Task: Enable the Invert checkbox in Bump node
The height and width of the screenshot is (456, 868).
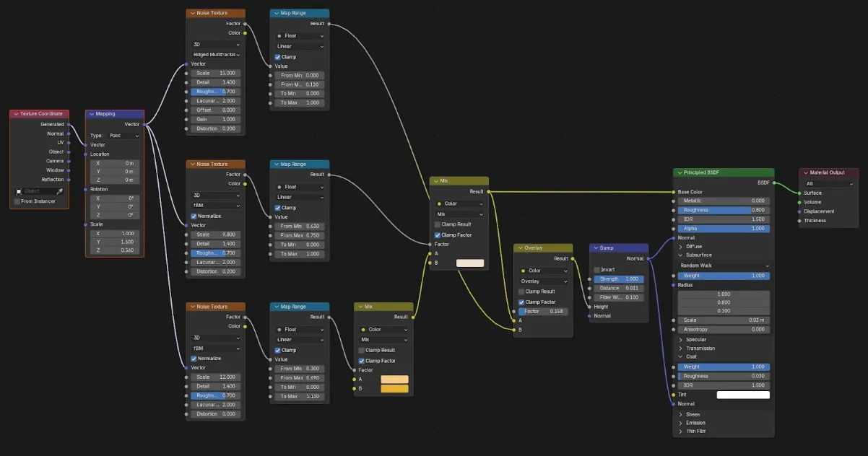Action: [x=596, y=270]
